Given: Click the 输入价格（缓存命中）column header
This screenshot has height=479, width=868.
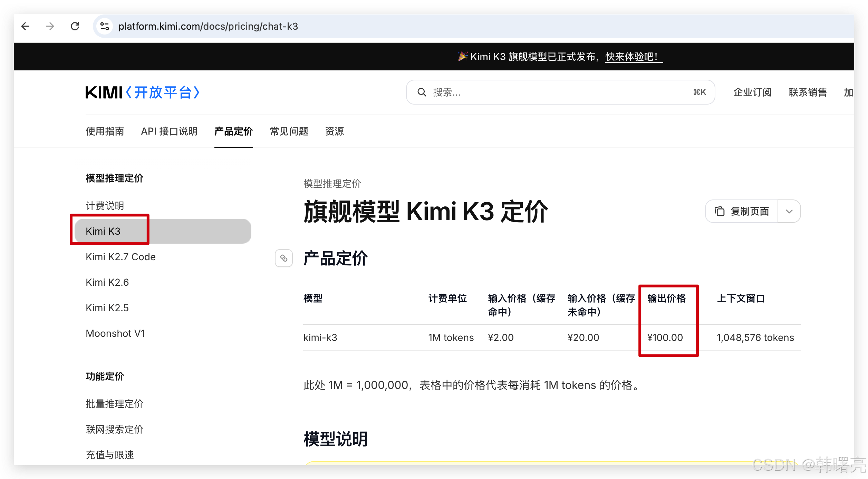Looking at the screenshot, I should tap(522, 305).
